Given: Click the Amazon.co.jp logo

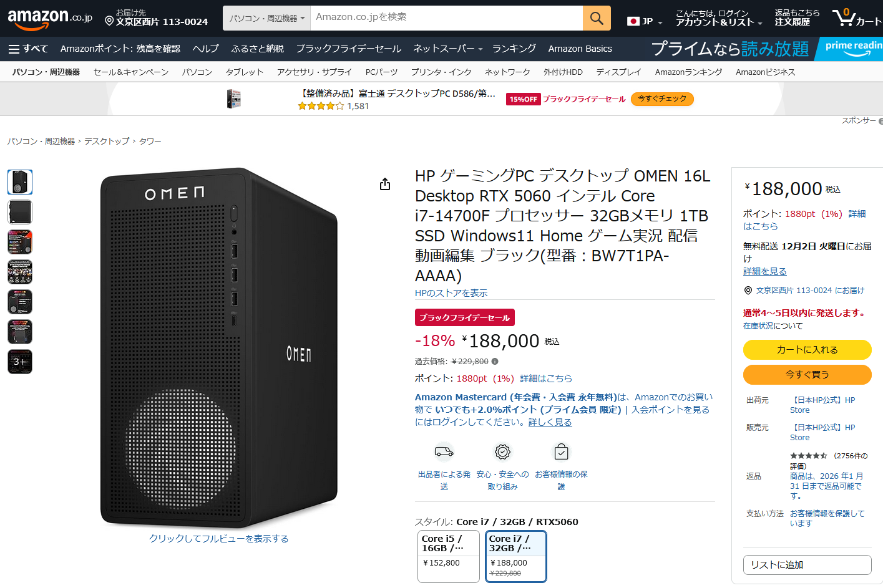Looking at the screenshot, I should 50,19.
